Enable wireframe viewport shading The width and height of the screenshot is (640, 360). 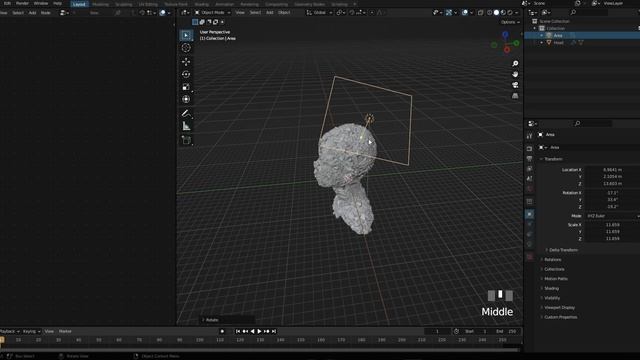click(490, 13)
